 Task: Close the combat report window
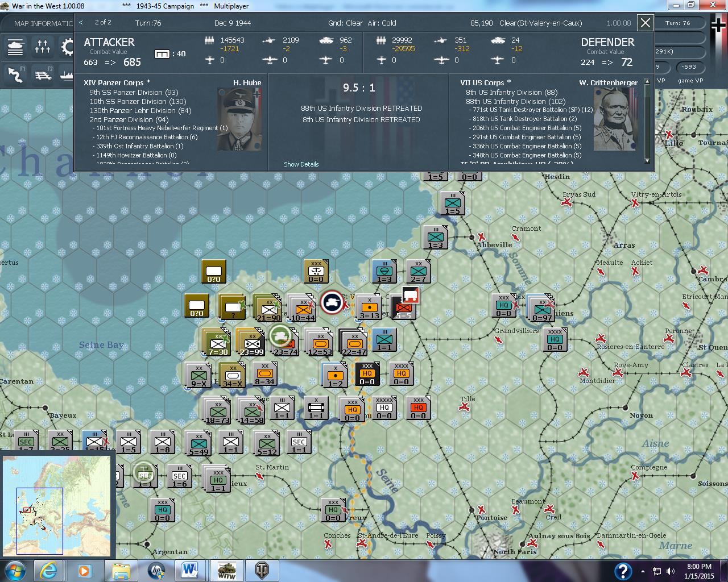coord(646,23)
